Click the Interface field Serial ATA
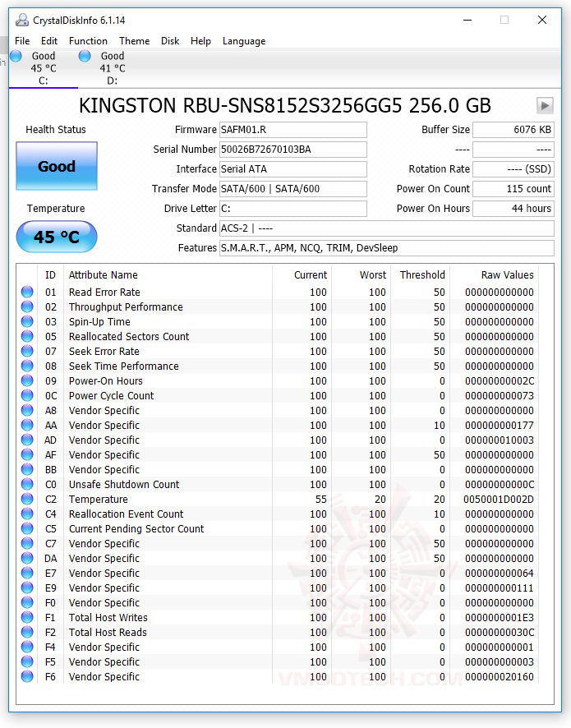The height and width of the screenshot is (728, 571). pyautogui.click(x=293, y=169)
